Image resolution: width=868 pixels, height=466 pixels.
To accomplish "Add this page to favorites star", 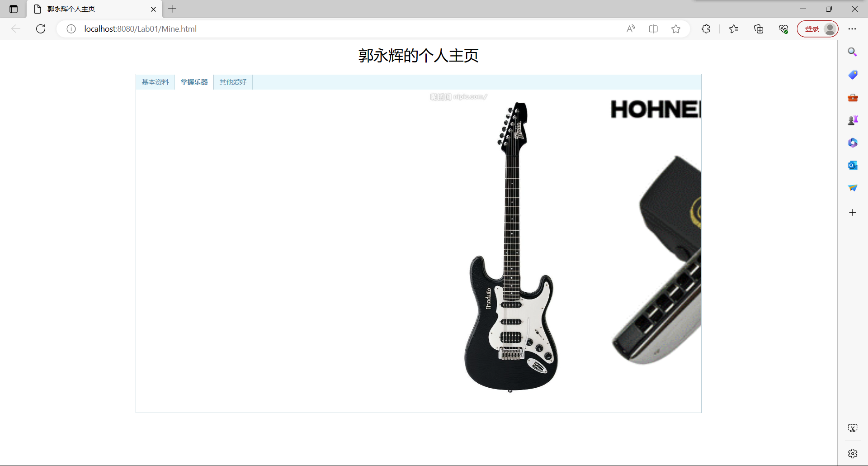I will coord(676,29).
